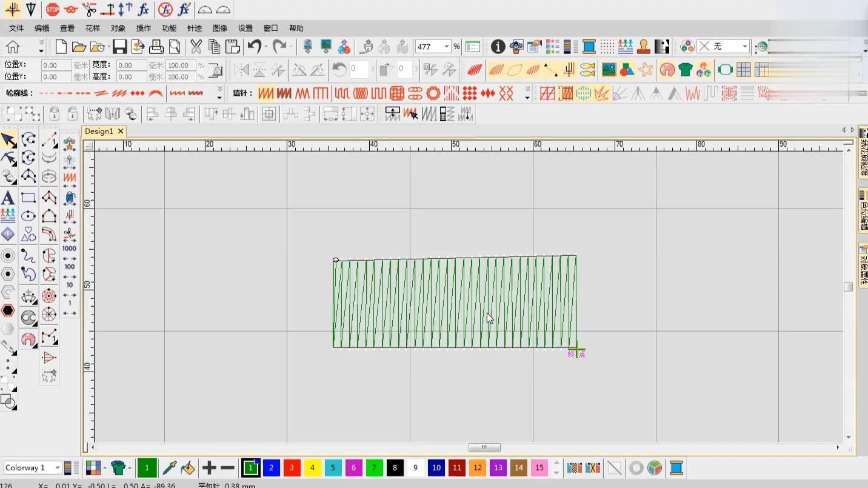Click the plus add color button

click(x=209, y=468)
